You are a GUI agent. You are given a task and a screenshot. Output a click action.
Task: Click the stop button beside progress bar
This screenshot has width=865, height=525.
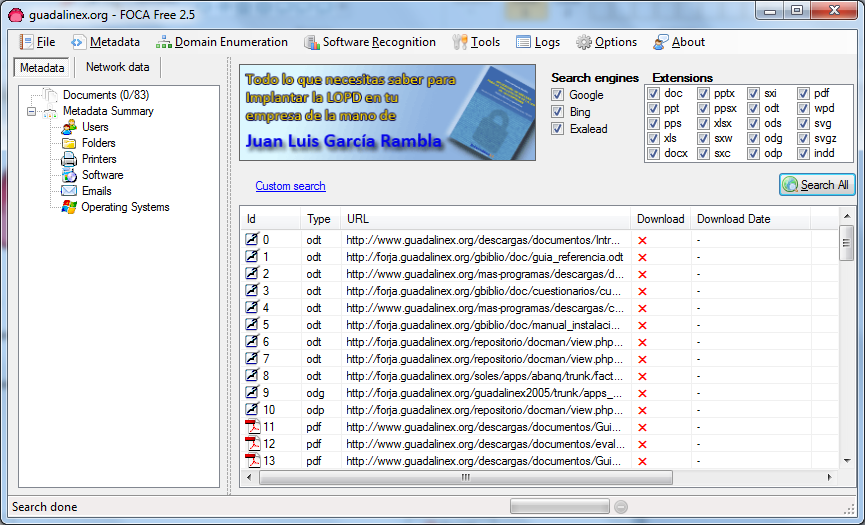coord(621,507)
